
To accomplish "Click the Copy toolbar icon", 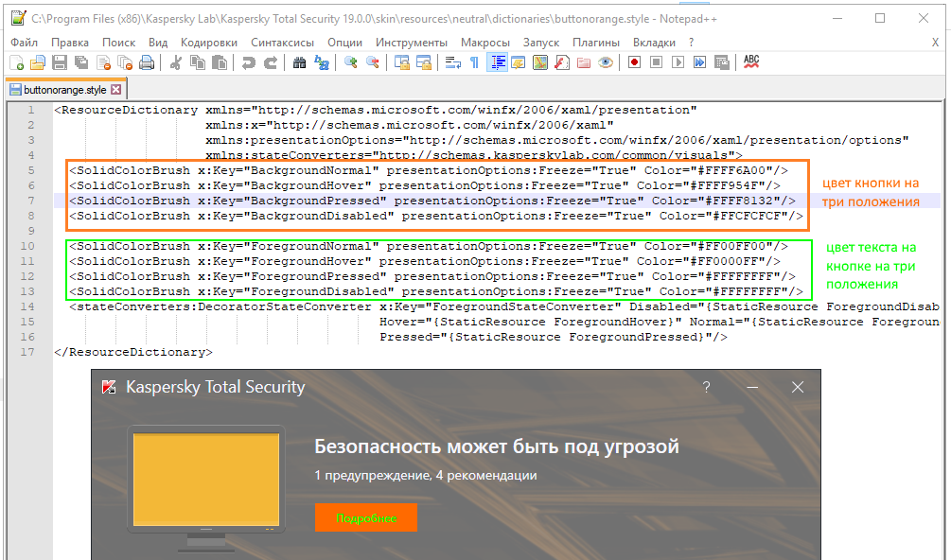I will [198, 62].
